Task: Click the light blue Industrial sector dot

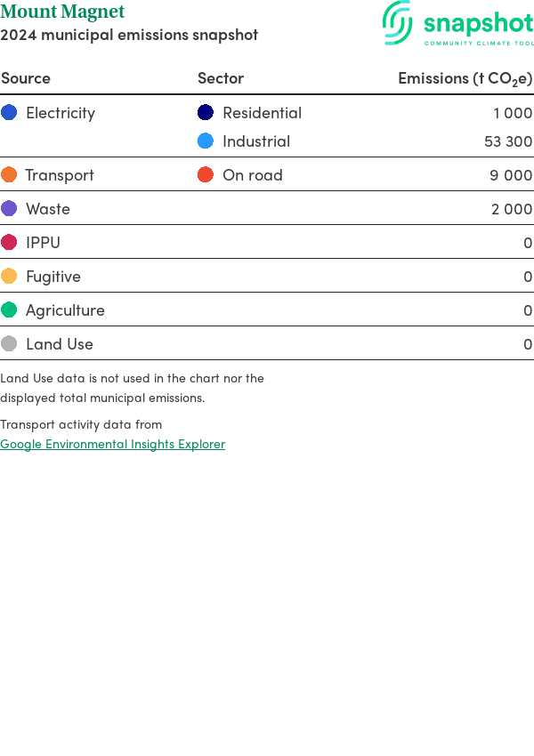Action: click(x=206, y=141)
